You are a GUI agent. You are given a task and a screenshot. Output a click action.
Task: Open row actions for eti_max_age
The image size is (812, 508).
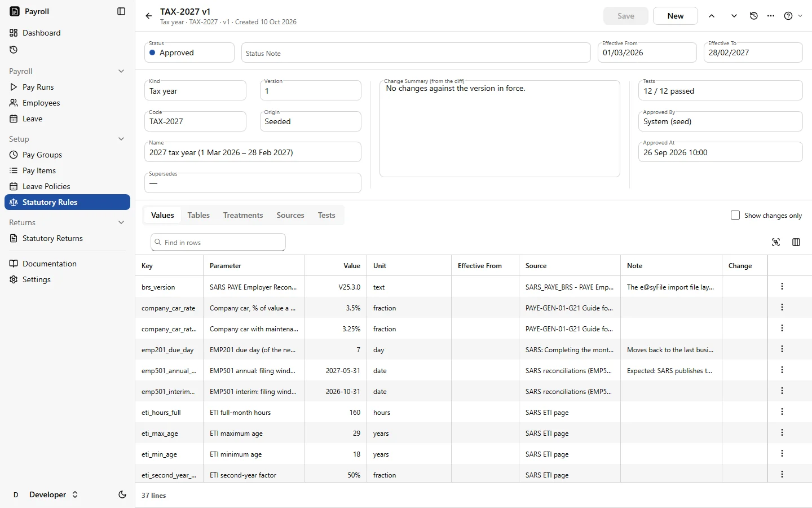click(x=782, y=433)
